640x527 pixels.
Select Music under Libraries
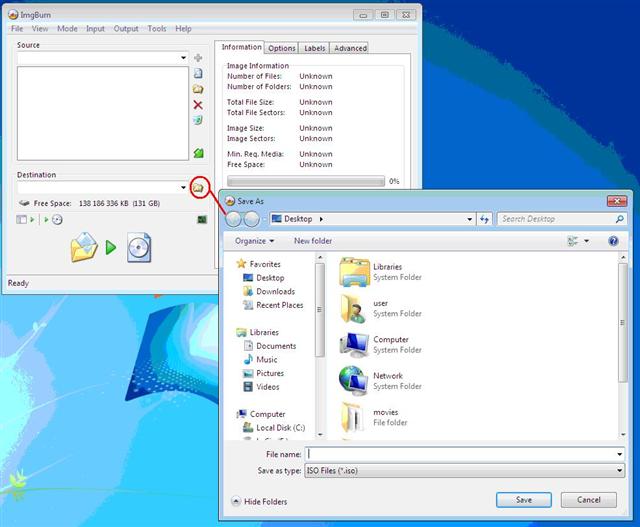tap(260, 360)
